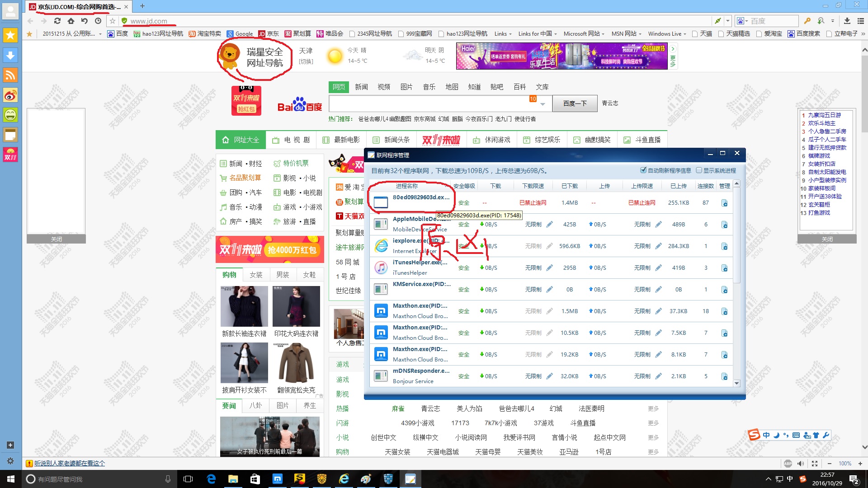Screen dimensions: 868x488
Task: Go to browser home page icon
Action: (71, 21)
